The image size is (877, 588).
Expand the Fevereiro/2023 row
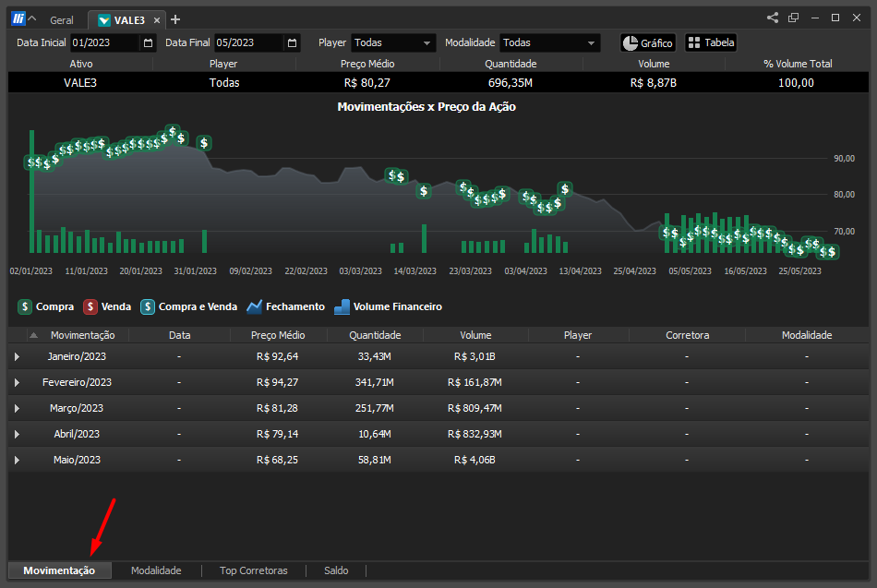tap(17, 383)
